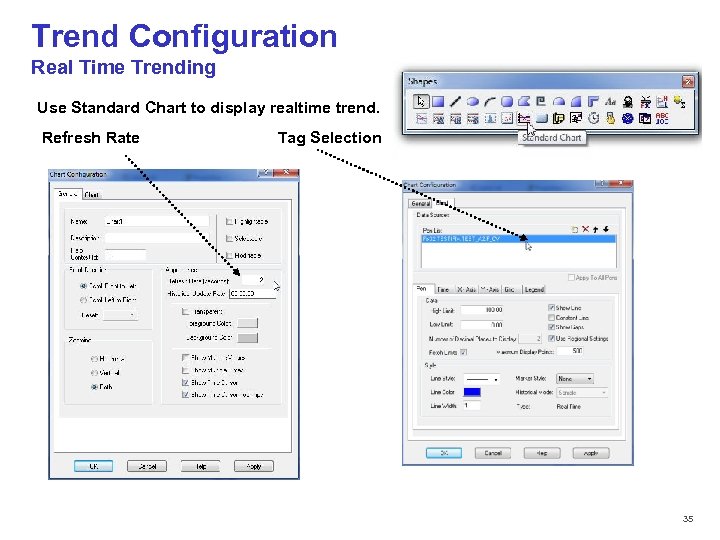720x540 pixels.
Task: Enable the Constant Line checkbox
Action: (x=551, y=318)
